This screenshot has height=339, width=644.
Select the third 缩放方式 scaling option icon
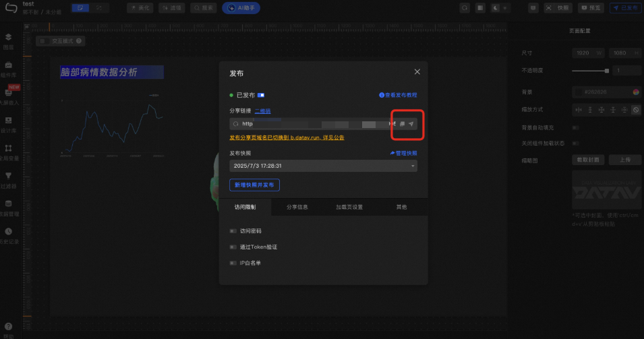point(602,110)
